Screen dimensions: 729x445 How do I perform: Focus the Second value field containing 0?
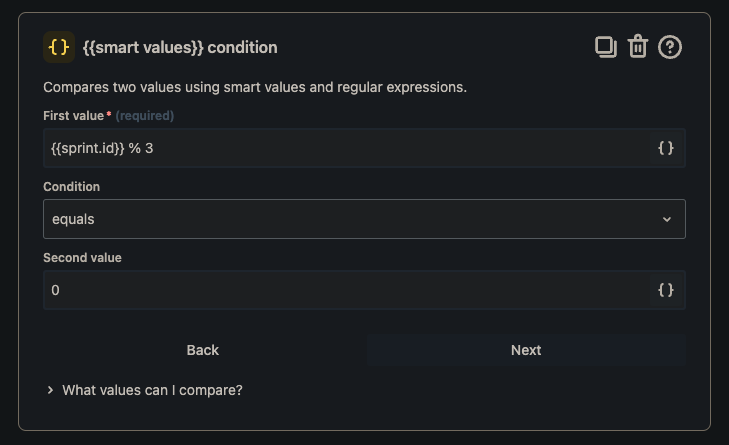point(346,290)
